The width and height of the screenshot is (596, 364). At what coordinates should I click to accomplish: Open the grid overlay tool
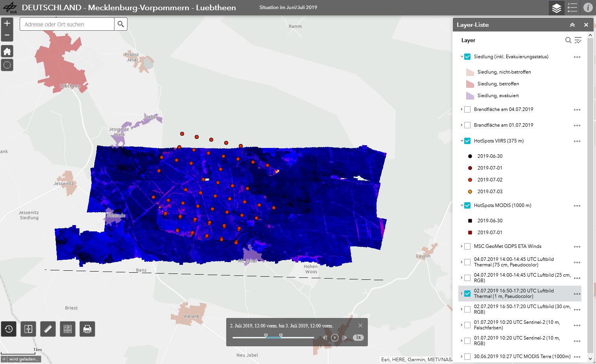pyautogui.click(x=68, y=329)
